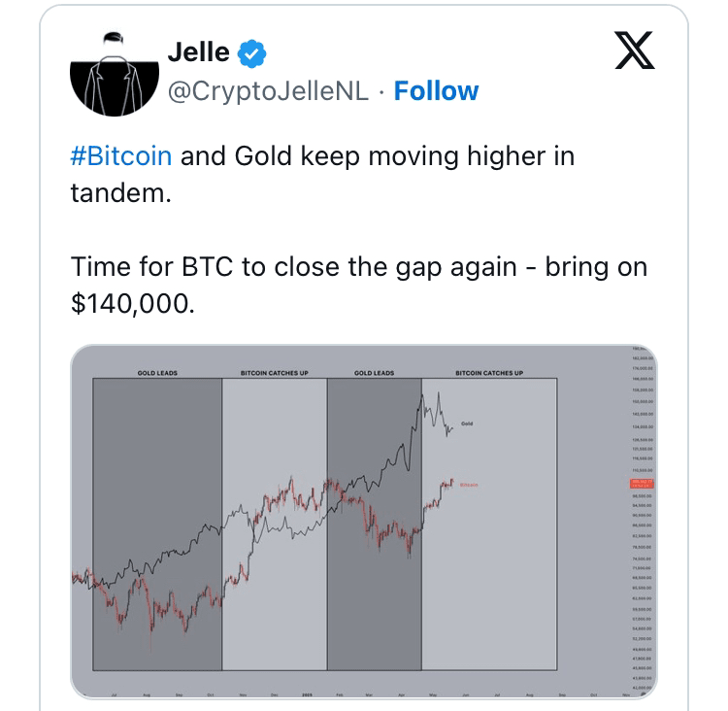Click the first BITCOIN CATCHES UP header
Screen dimensions: 728x711
click(274, 372)
